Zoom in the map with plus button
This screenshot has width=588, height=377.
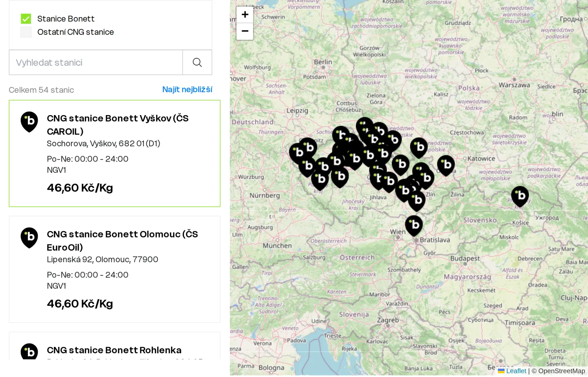pyautogui.click(x=245, y=14)
